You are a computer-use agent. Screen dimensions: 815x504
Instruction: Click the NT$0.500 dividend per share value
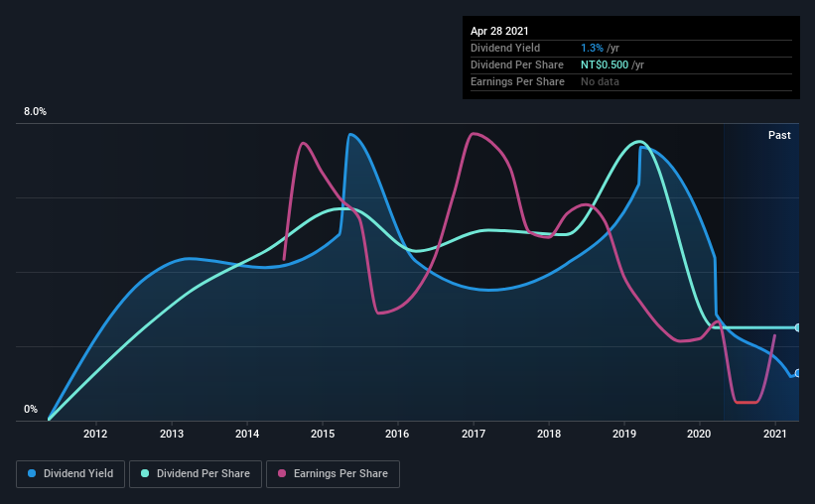click(x=605, y=64)
